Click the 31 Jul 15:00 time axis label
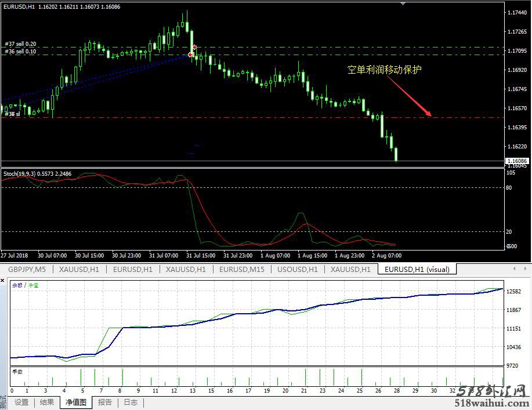This screenshot has width=532, height=410. point(201,255)
